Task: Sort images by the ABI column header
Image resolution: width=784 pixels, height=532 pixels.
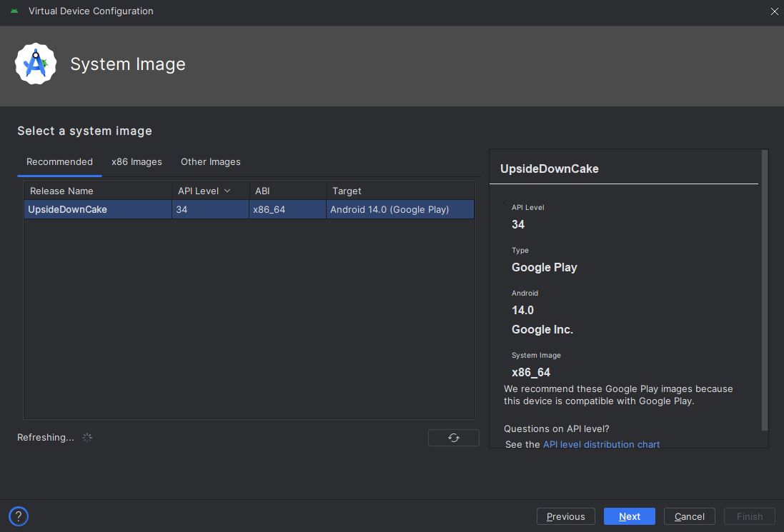Action: (x=262, y=191)
